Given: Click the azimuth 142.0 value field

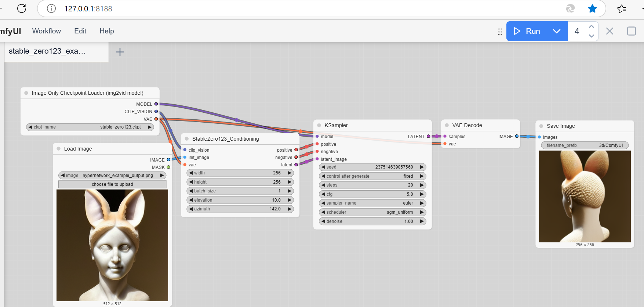Looking at the screenshot, I should pos(240,209).
